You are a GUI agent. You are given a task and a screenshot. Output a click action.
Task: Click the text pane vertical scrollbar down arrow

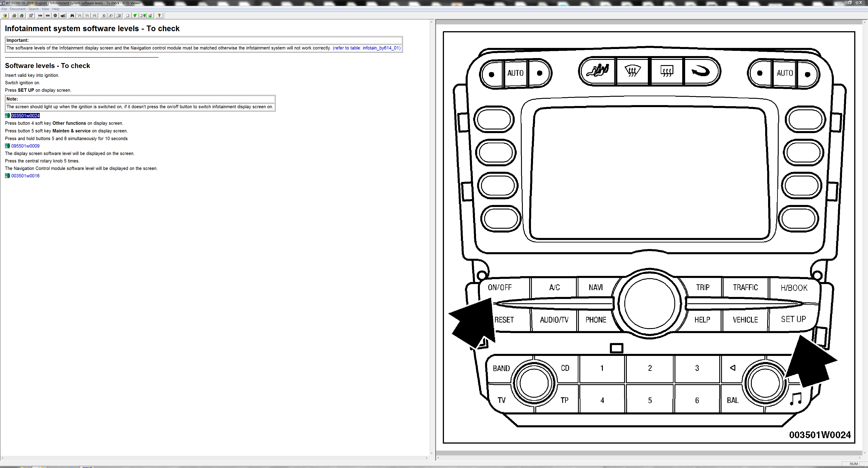tap(431, 453)
